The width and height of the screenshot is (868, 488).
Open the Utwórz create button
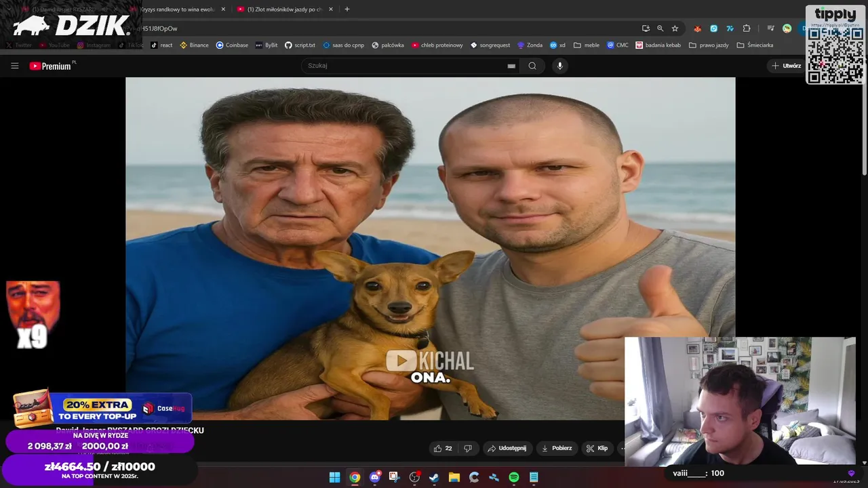[787, 66]
